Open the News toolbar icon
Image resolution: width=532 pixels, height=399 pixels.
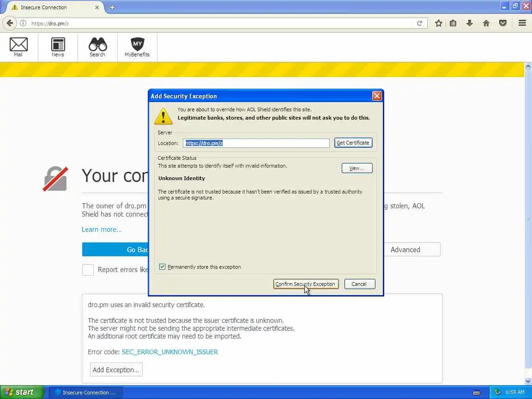coord(58,47)
